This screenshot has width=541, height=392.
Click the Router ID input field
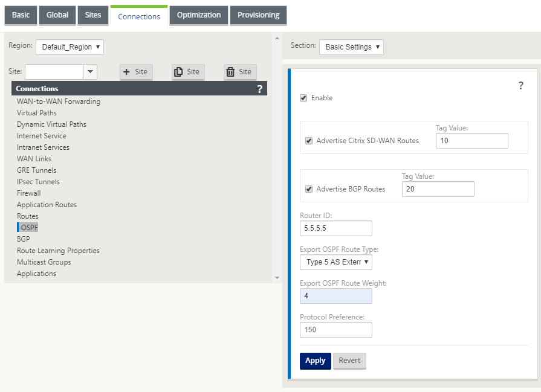(335, 228)
